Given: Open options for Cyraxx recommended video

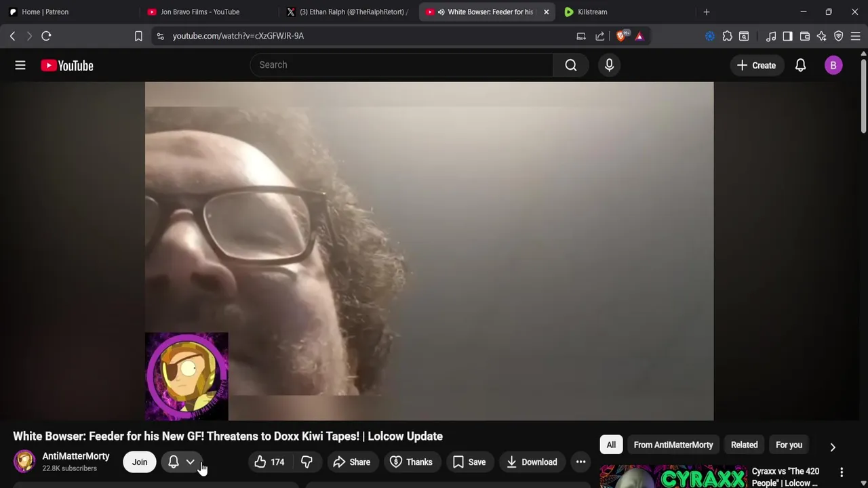Looking at the screenshot, I should coord(842,472).
